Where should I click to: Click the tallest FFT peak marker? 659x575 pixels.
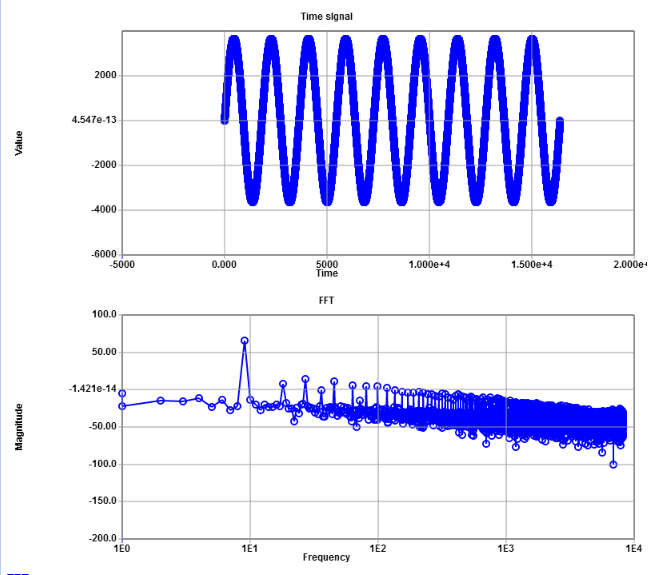click(244, 341)
